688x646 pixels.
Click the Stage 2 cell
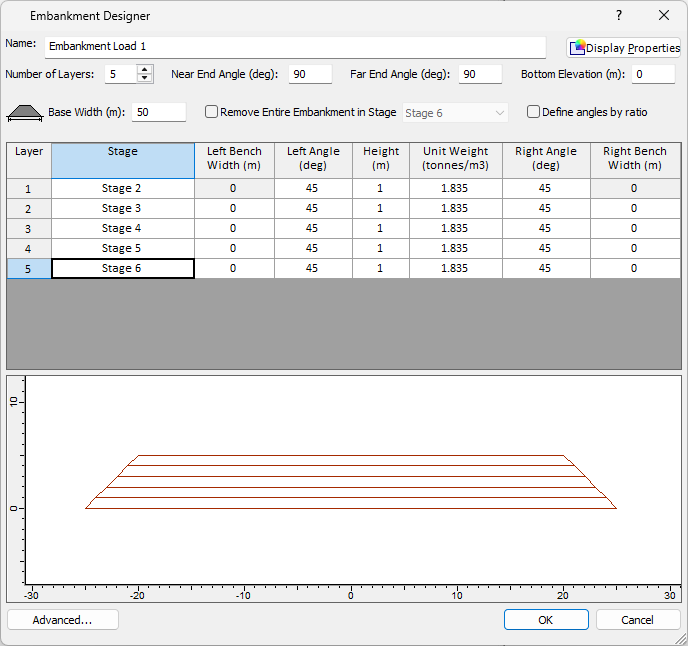[123, 189]
